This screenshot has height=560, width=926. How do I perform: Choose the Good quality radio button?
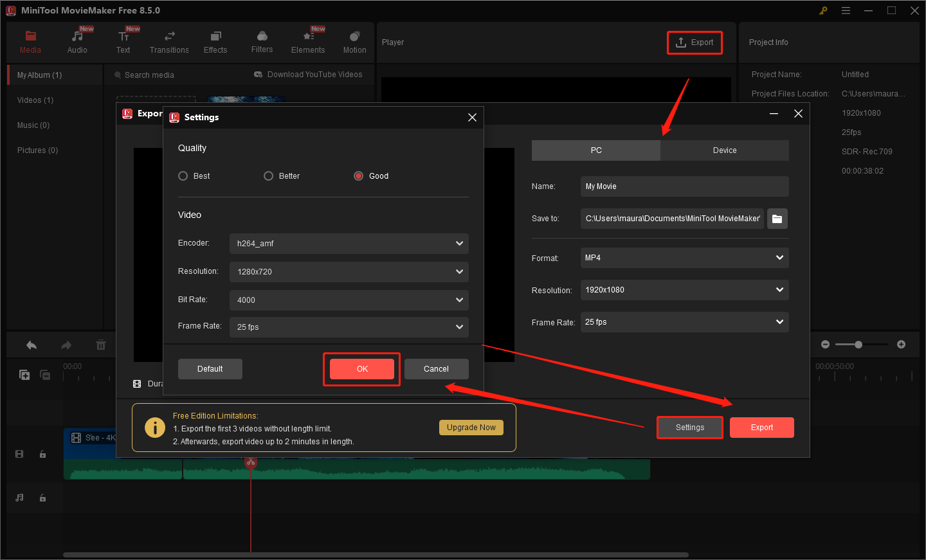[359, 176]
